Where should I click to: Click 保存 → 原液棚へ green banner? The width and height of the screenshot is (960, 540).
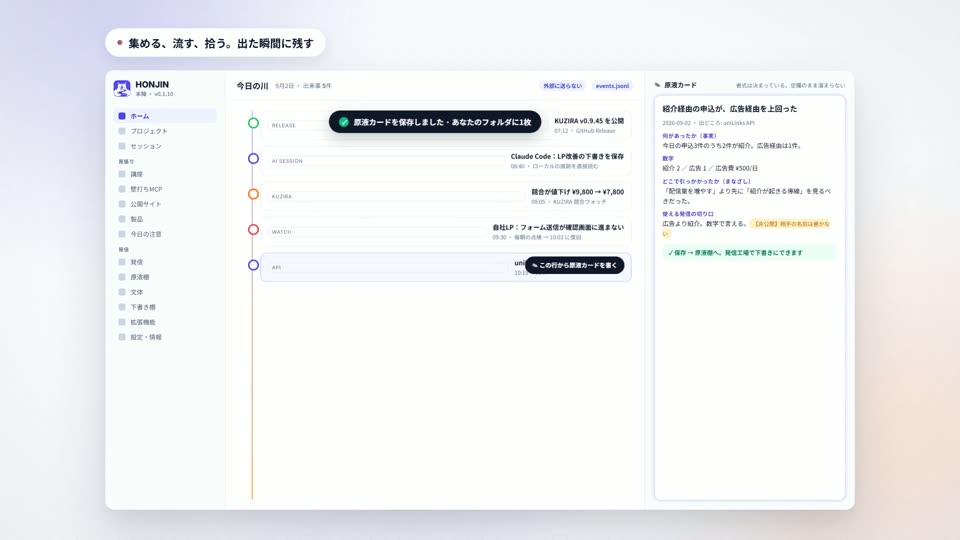pyautogui.click(x=749, y=252)
